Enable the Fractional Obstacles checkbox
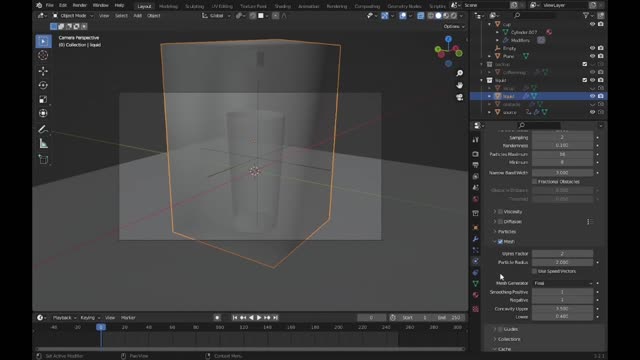Image resolution: width=640 pixels, height=360 pixels. 534,182
